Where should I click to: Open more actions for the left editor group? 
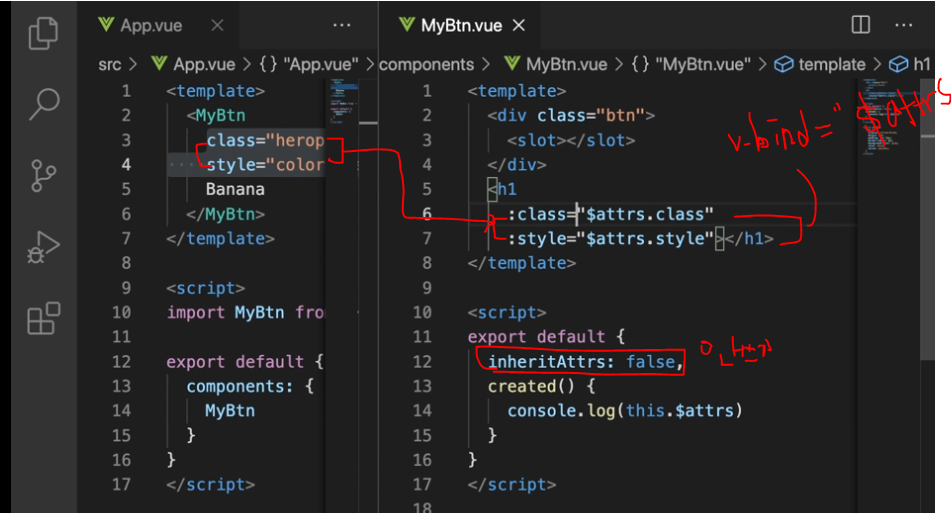point(341,25)
